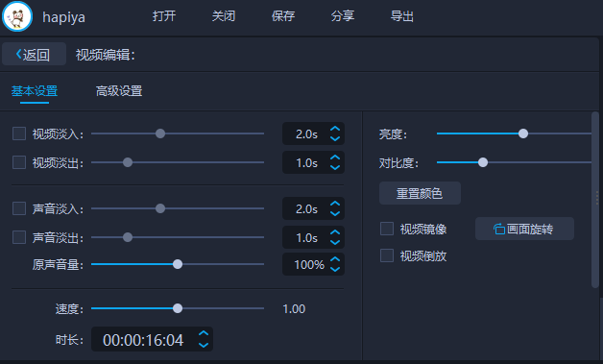Tick the 视频倒放 checkbox
603x364 pixels.
click(387, 255)
